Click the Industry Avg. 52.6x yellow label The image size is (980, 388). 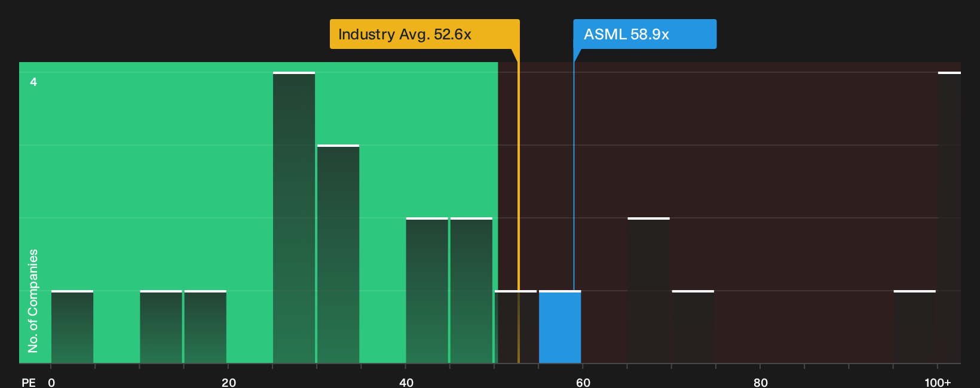tap(425, 34)
